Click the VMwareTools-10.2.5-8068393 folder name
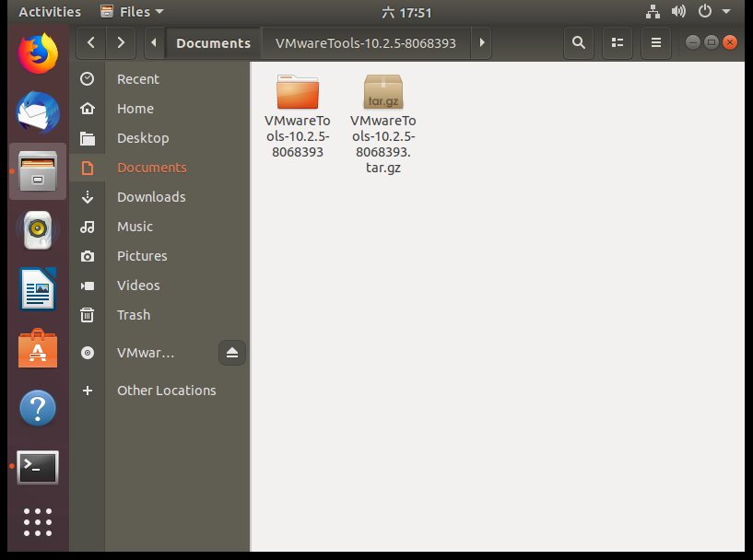753x560 pixels. [x=298, y=136]
